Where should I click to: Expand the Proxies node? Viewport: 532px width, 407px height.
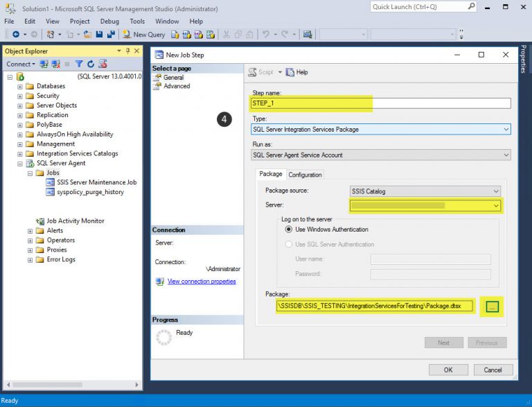[30, 250]
